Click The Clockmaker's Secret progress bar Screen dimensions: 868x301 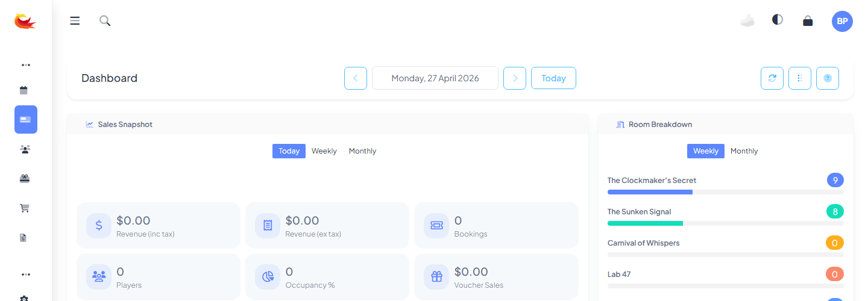tap(726, 192)
